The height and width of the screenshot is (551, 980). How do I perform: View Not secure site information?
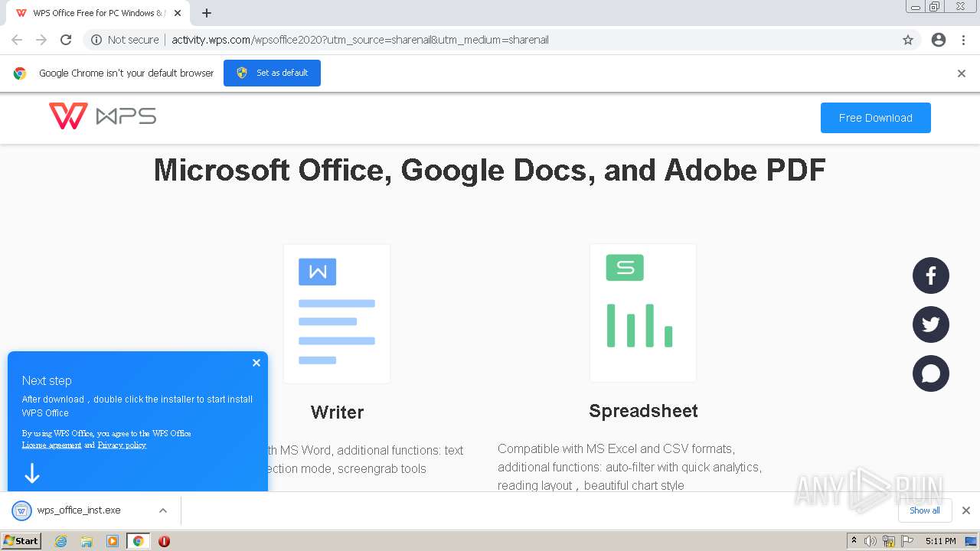coord(125,40)
